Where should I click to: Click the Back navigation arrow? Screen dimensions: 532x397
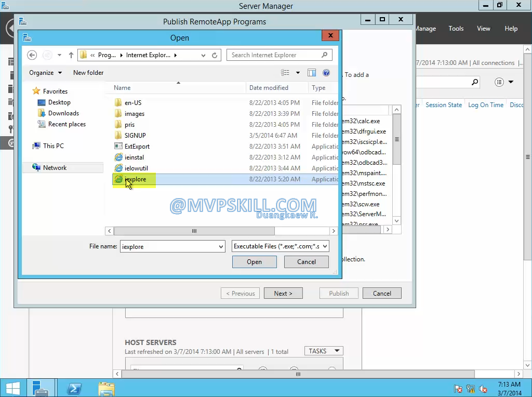tap(32, 55)
